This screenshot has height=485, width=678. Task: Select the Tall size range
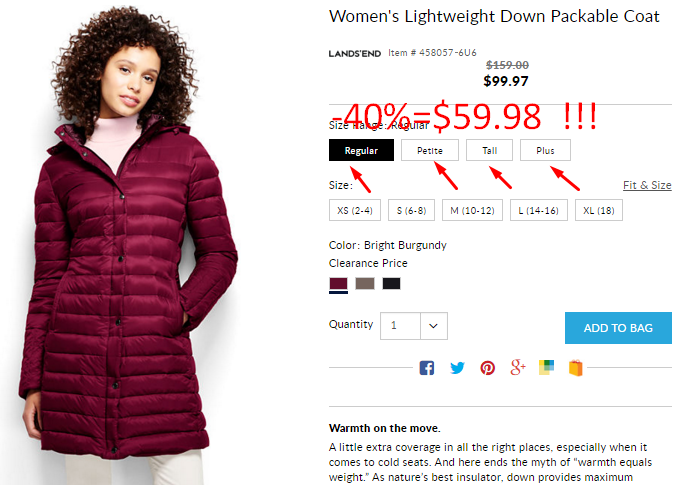[489, 150]
